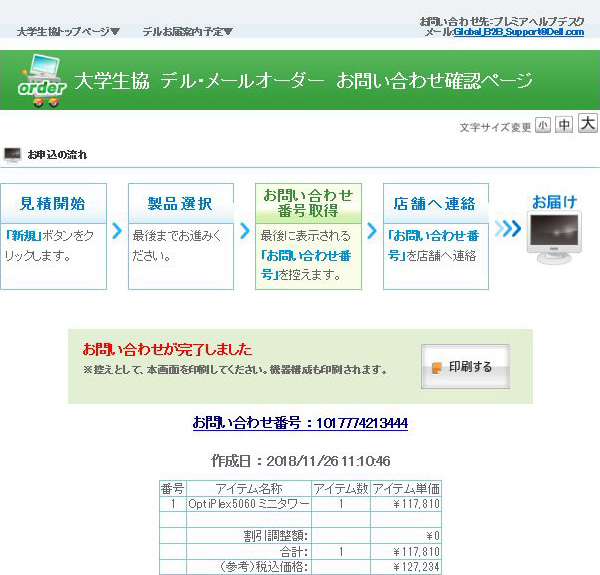Click the 印刷する print button
The height and width of the screenshot is (575, 600).
click(465, 367)
